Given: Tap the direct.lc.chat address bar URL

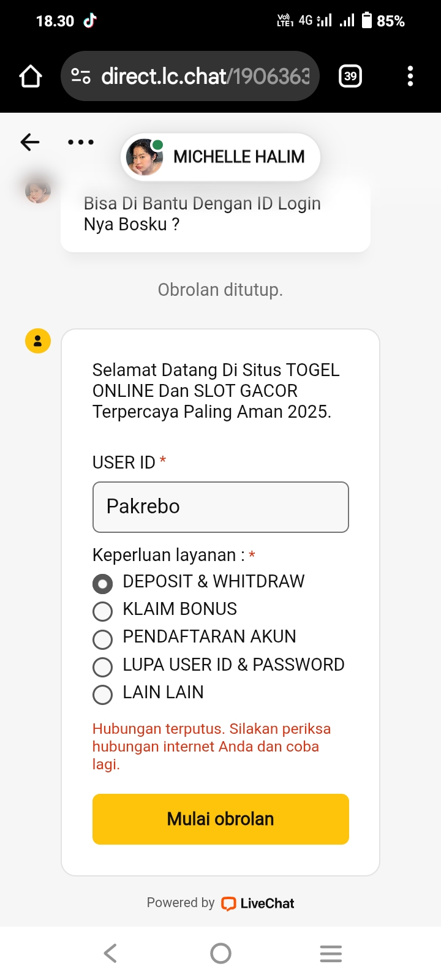Looking at the screenshot, I should pos(205,77).
